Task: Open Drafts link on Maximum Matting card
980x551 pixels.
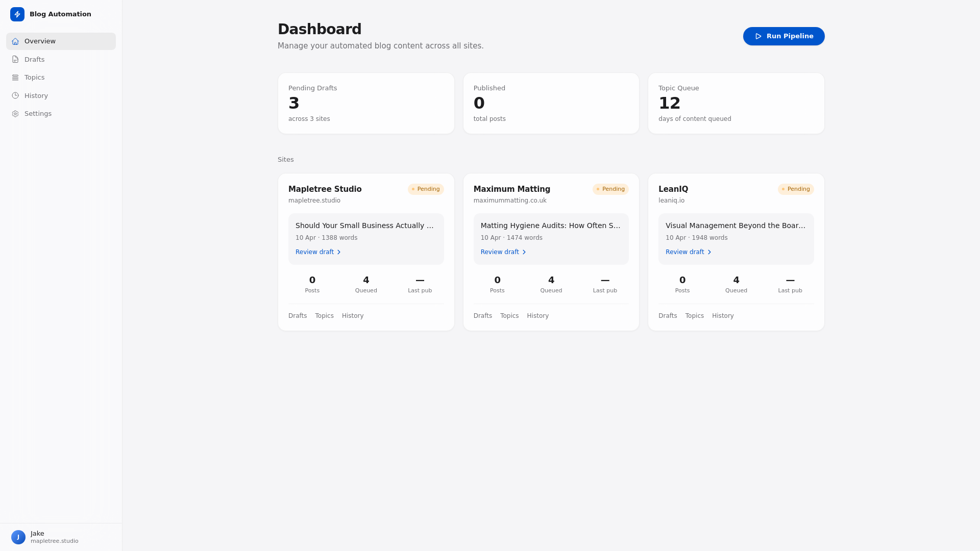Action: [x=483, y=316]
